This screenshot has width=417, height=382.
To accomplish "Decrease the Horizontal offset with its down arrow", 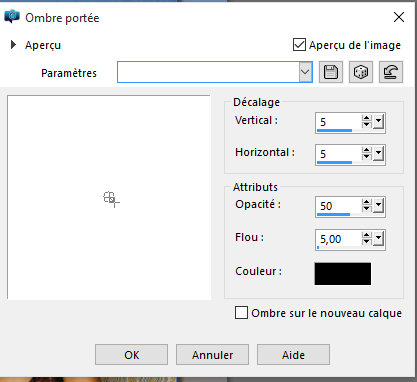I will click(x=367, y=157).
